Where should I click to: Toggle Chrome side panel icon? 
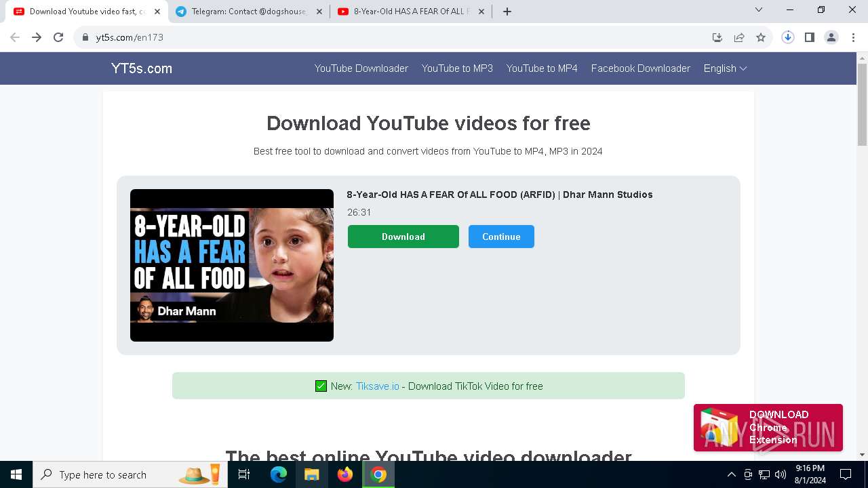pyautogui.click(x=810, y=37)
